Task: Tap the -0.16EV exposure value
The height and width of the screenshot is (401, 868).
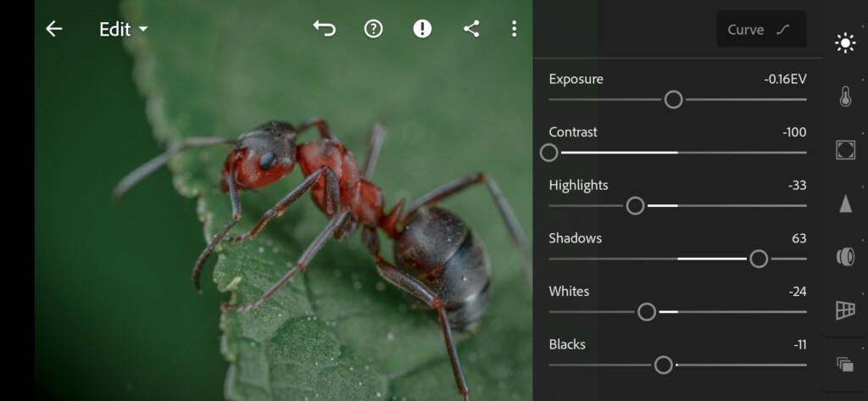Action: (785, 79)
